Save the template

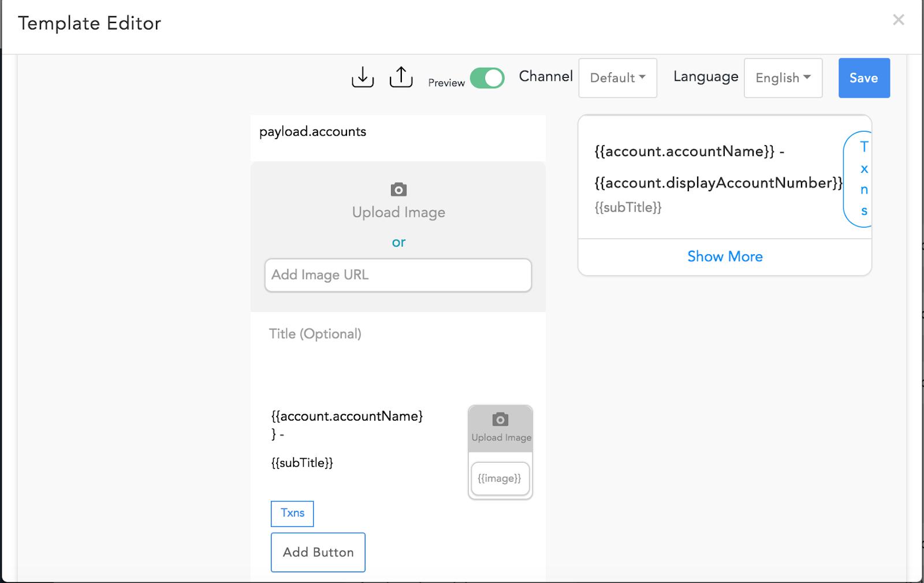864,78
